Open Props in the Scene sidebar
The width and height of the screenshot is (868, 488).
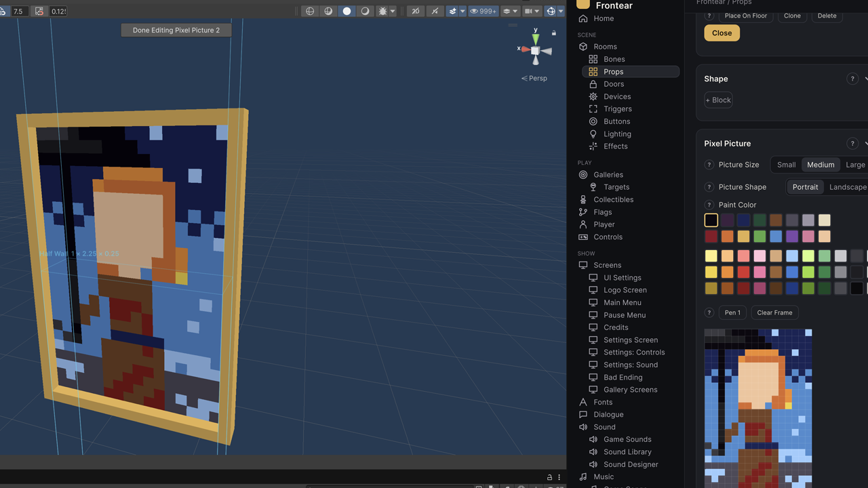click(x=631, y=72)
